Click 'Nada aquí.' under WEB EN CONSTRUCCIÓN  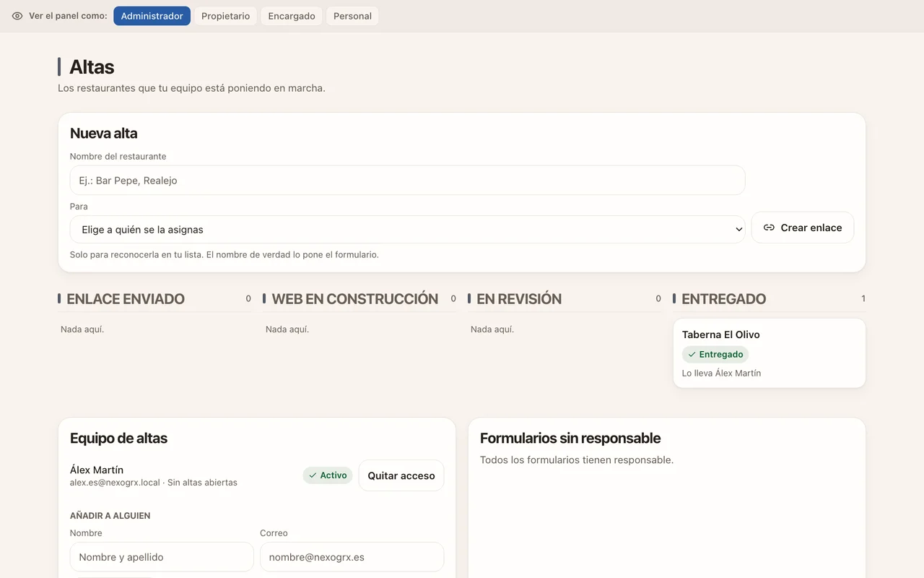click(287, 329)
